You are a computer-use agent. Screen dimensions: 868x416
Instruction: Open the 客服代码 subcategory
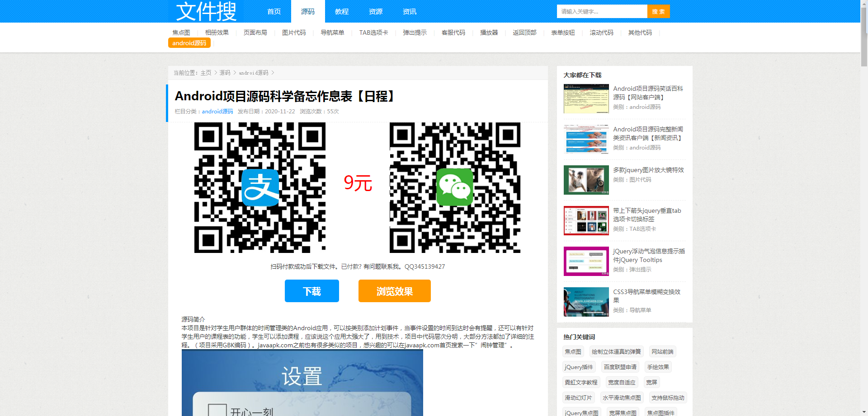coord(453,33)
